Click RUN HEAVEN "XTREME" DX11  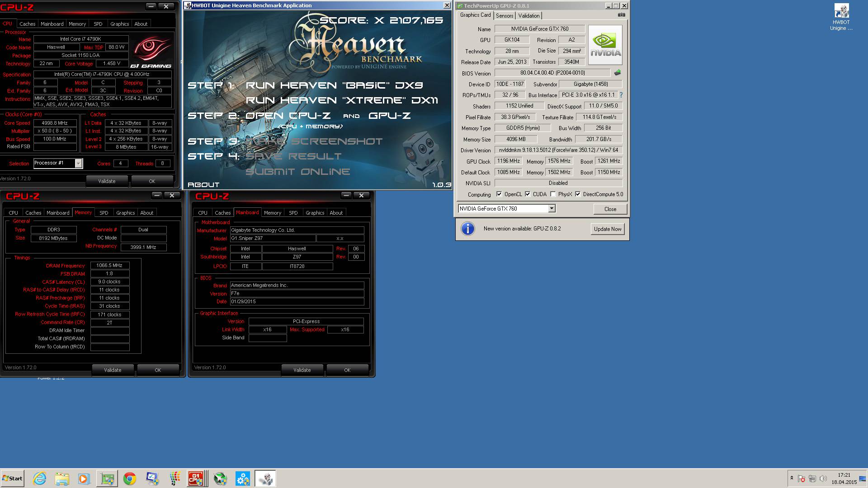tap(342, 100)
